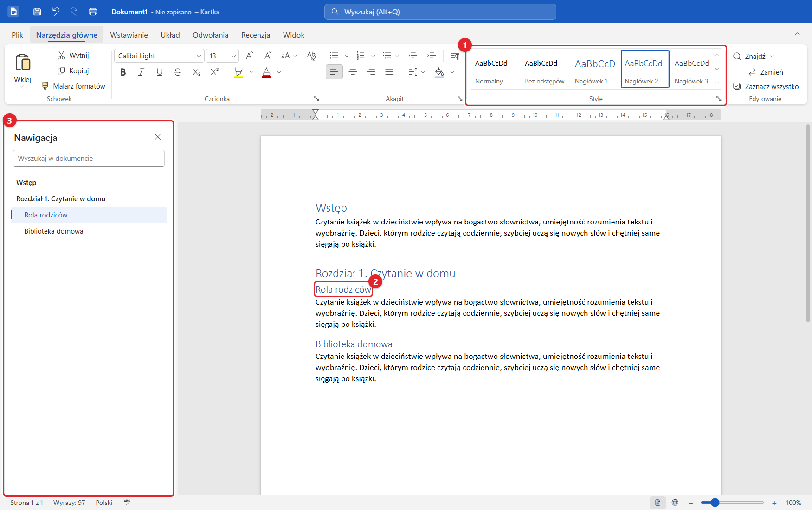Expand the bullet list options arrow
The width and height of the screenshot is (812, 510).
coord(347,56)
